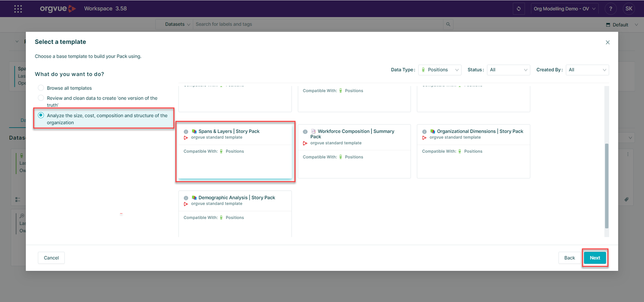The image size is (644, 302).
Task: Open the Data Type Positions dropdown
Action: [x=440, y=70]
